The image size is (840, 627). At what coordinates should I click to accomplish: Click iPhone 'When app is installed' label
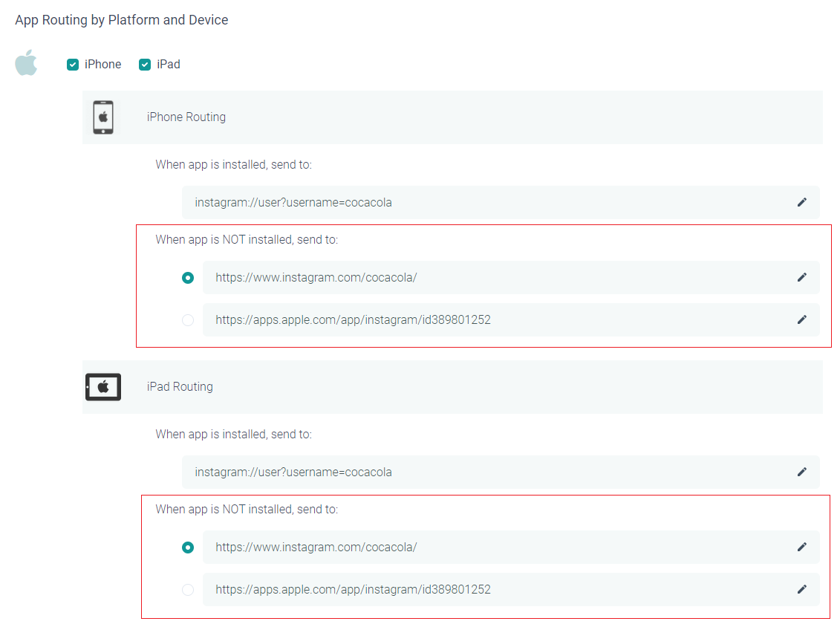[x=233, y=164]
